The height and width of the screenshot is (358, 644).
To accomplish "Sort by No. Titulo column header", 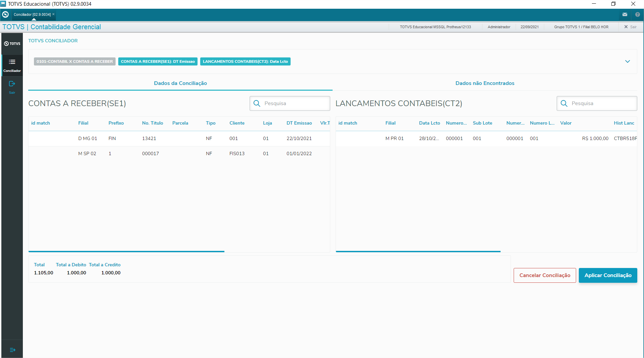I will coord(153,123).
